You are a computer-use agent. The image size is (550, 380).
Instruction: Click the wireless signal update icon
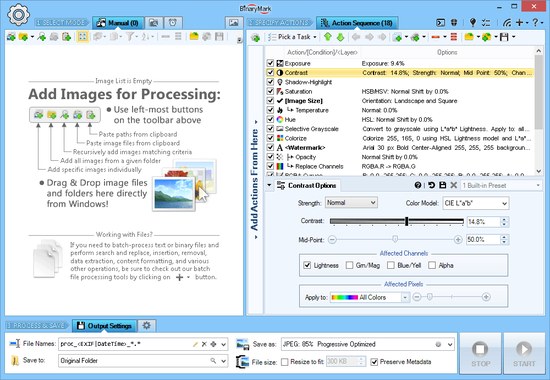point(507,23)
